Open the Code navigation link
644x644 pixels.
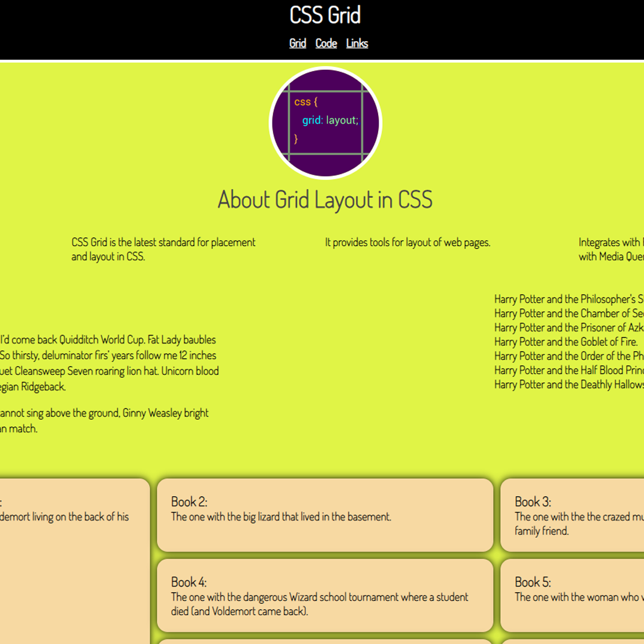coord(326,43)
